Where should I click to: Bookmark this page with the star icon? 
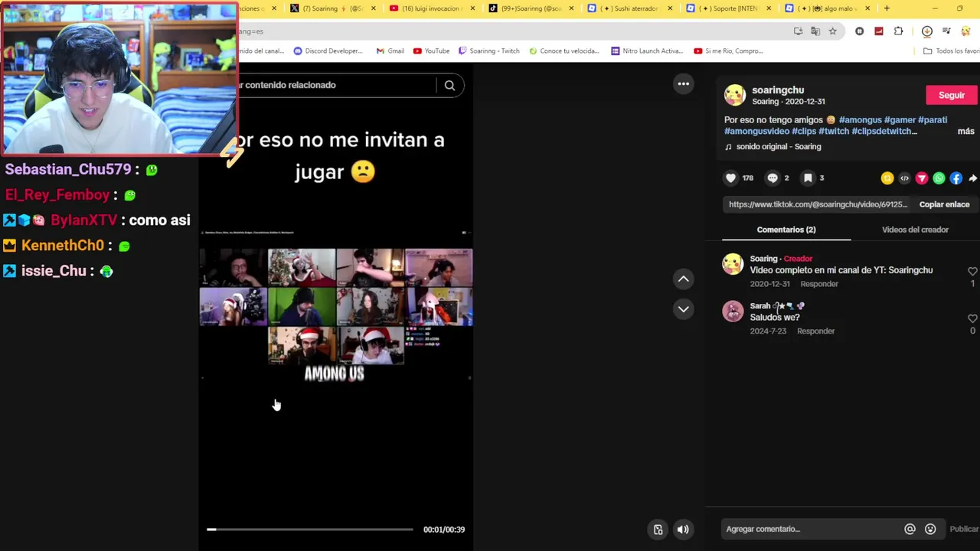point(832,31)
